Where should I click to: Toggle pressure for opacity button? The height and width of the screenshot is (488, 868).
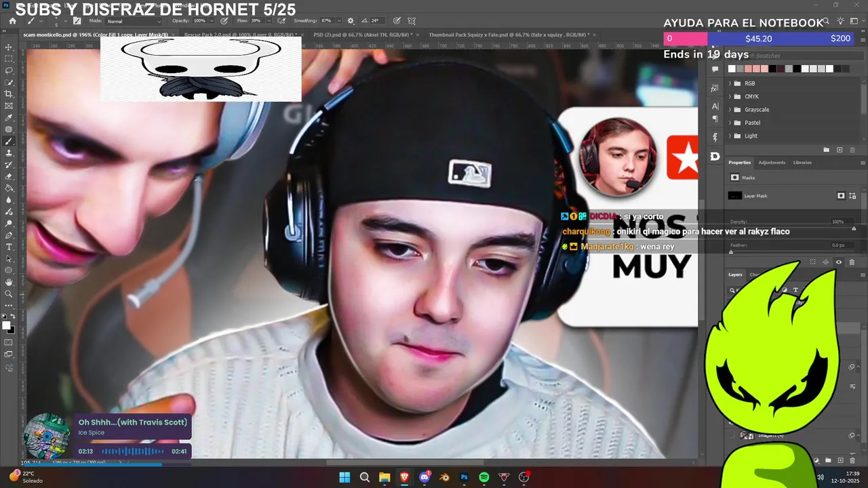[x=224, y=21]
